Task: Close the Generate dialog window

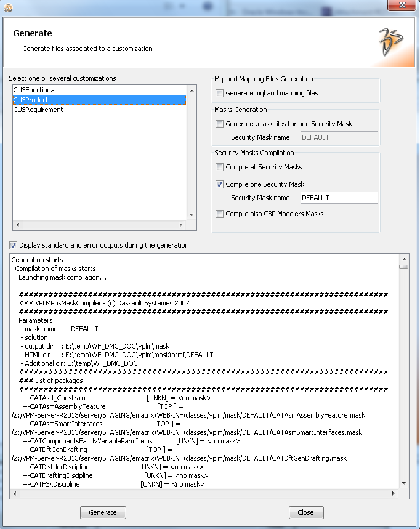Action: pos(402,5)
